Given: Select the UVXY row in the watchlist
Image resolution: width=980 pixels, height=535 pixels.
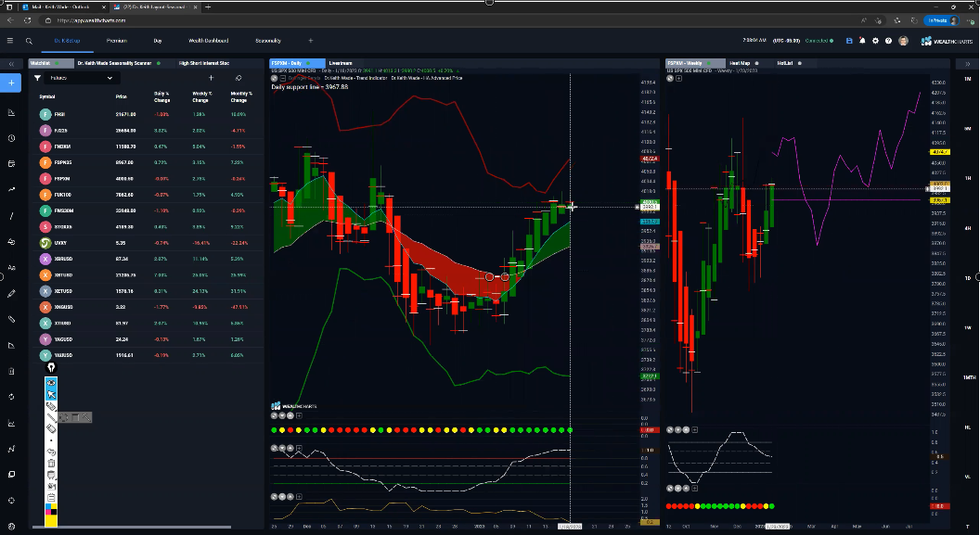Looking at the screenshot, I should [x=148, y=243].
